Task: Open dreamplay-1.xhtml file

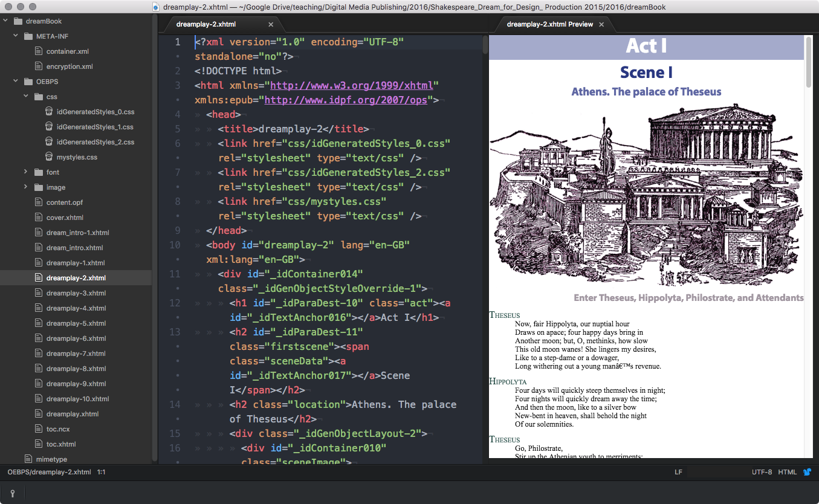Action: pos(76,263)
